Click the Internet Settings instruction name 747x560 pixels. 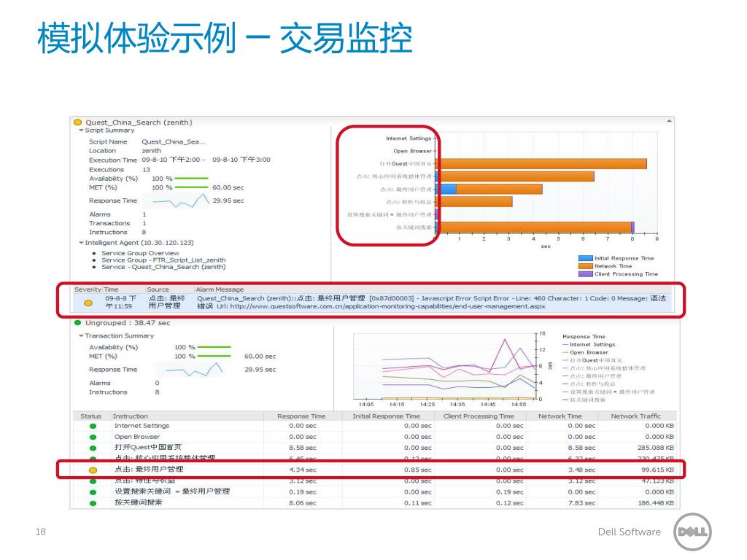142,426
